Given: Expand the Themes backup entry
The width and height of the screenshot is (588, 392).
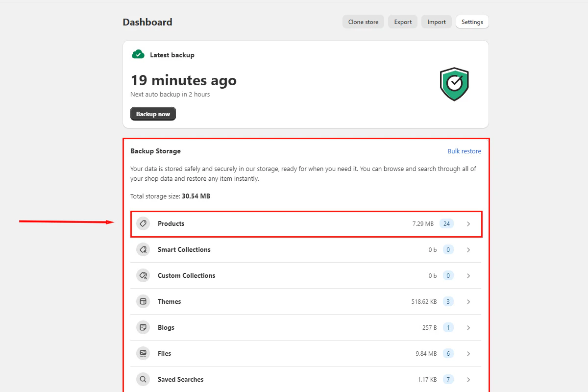Looking at the screenshot, I should point(468,301).
